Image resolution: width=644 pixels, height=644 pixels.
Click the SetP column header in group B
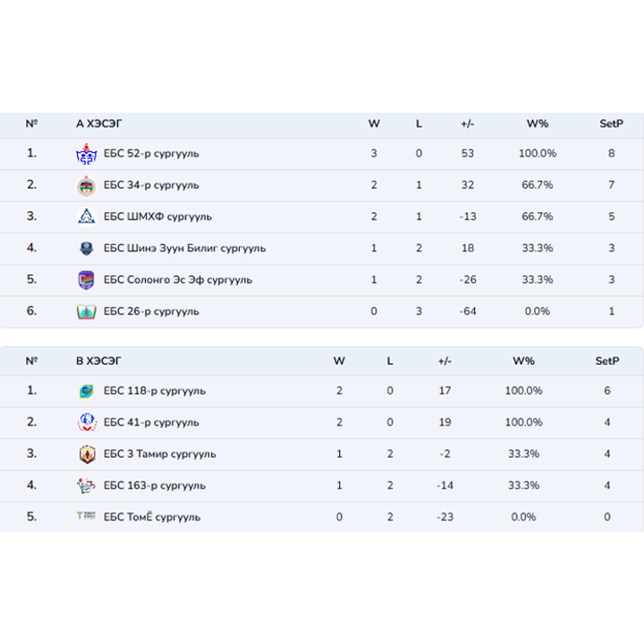pos(607,361)
